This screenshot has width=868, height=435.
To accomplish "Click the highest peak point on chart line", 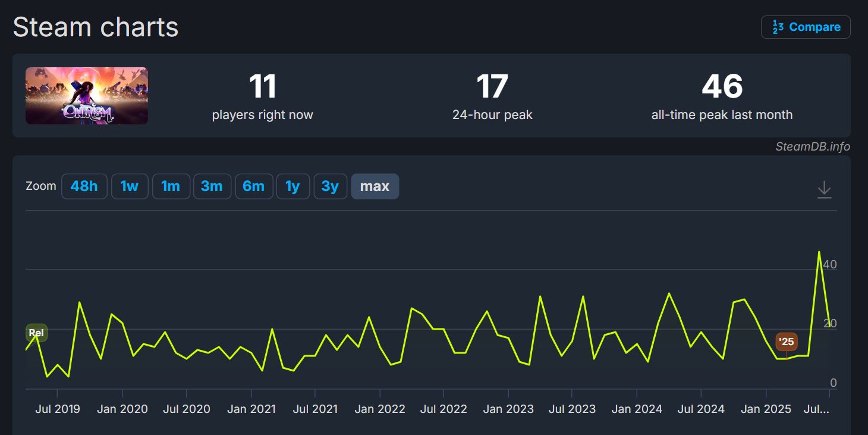I will pyautogui.click(x=819, y=252).
